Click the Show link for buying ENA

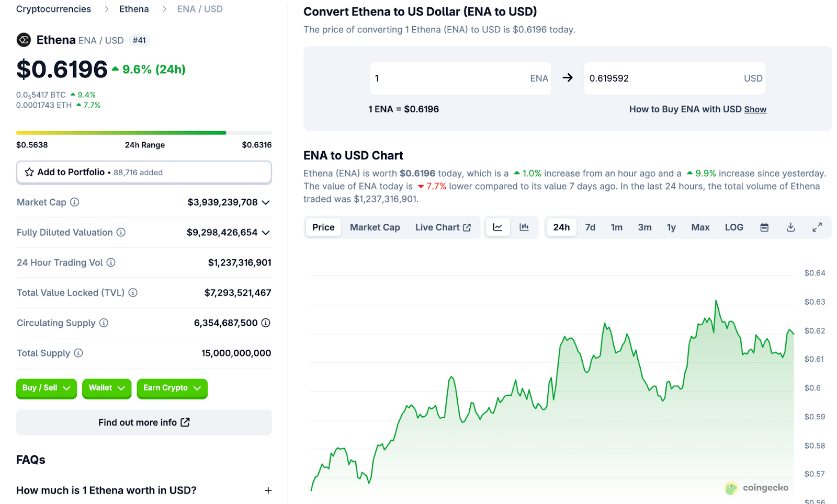[x=755, y=109]
